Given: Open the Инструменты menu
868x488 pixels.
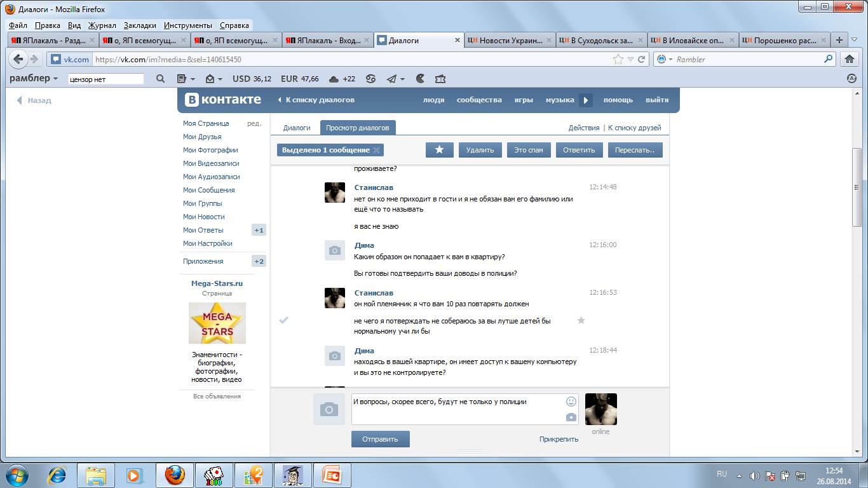Looking at the screenshot, I should click(x=188, y=25).
